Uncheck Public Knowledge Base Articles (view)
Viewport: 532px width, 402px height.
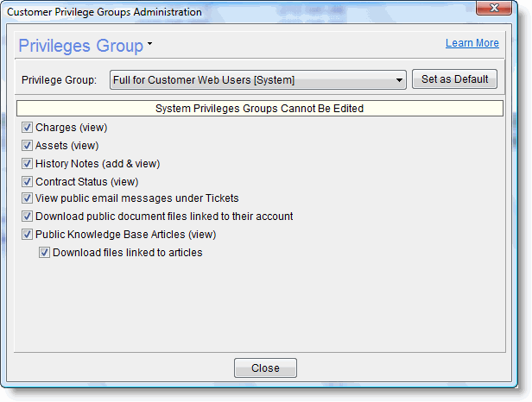coord(28,235)
